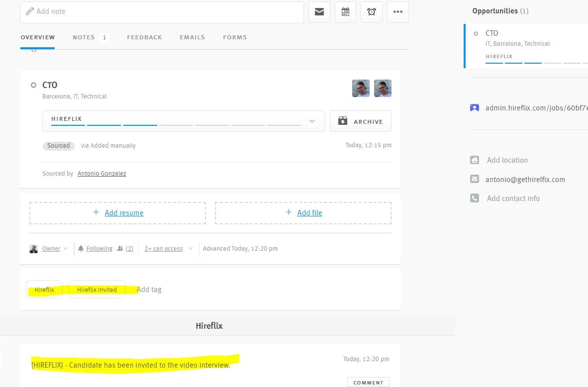Expand the Owner dropdown arrow
Viewport: 588px width, 387px height.
click(x=66, y=249)
